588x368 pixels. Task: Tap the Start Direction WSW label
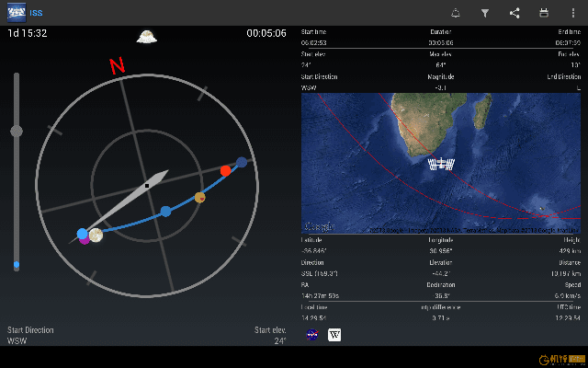(29, 335)
